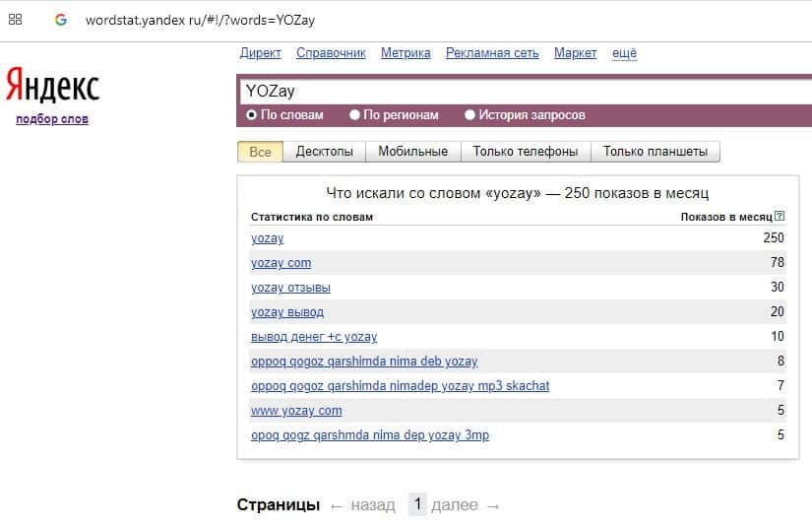Click the 8 impressions value
Image resolution: width=812 pixels, height=528 pixels.
pyautogui.click(x=781, y=361)
